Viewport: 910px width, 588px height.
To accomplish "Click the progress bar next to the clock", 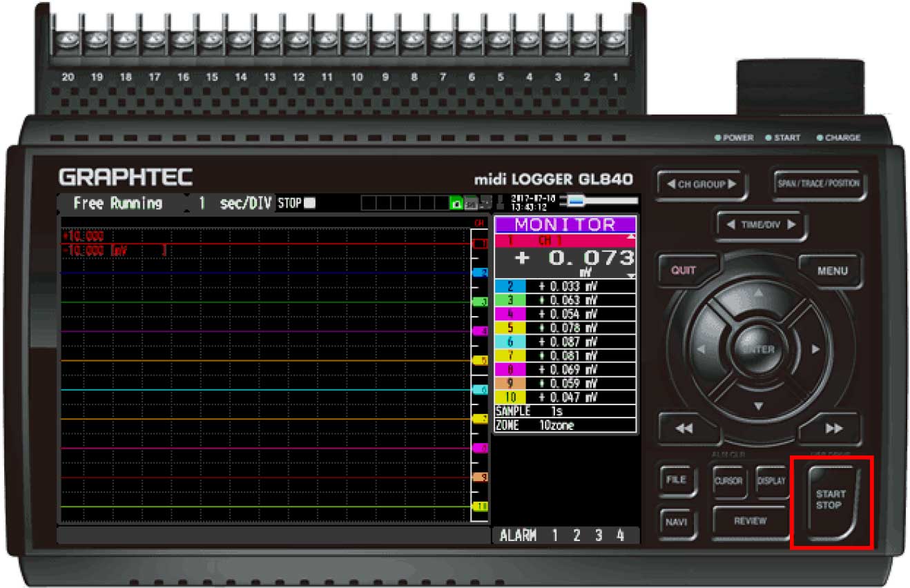I will 599,202.
